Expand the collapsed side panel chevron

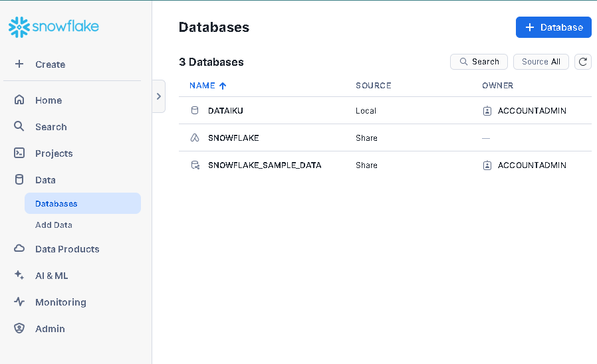click(x=159, y=96)
